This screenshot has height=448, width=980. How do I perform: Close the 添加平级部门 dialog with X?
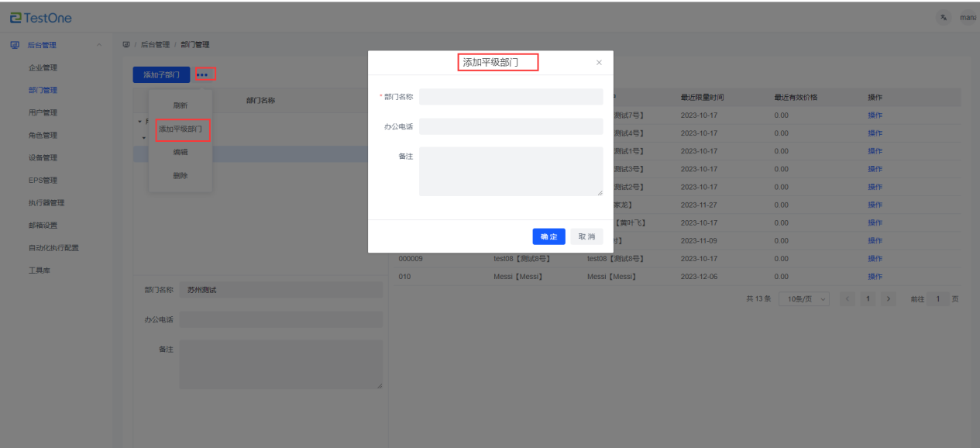click(599, 63)
